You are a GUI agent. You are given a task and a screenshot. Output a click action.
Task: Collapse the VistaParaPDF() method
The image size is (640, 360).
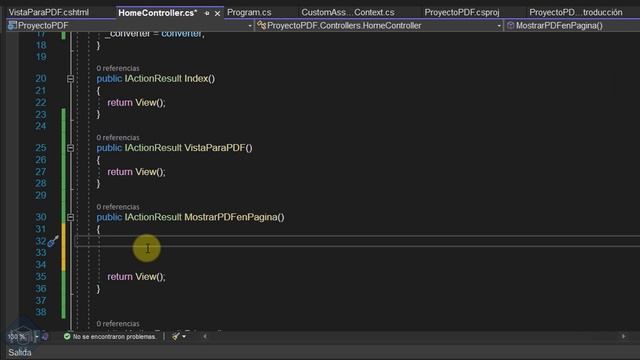click(70, 148)
